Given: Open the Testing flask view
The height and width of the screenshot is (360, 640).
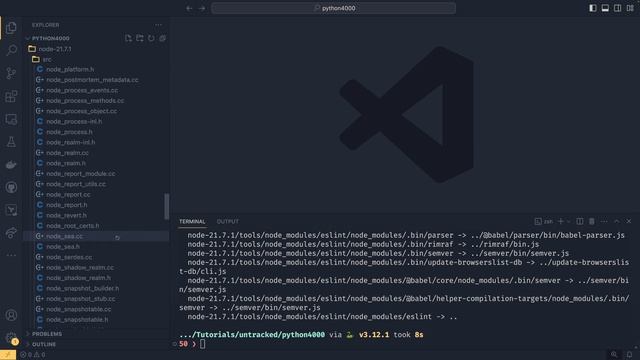Looking at the screenshot, I should pyautogui.click(x=11, y=142).
